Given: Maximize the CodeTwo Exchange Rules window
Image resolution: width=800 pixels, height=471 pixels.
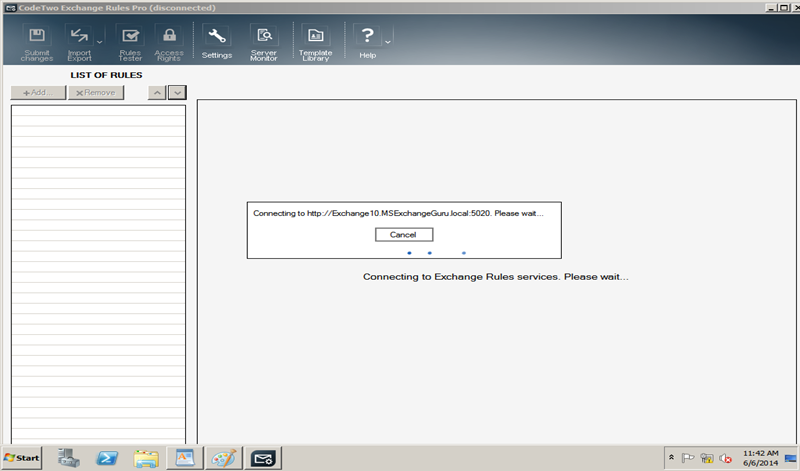Looking at the screenshot, I should [784, 8].
